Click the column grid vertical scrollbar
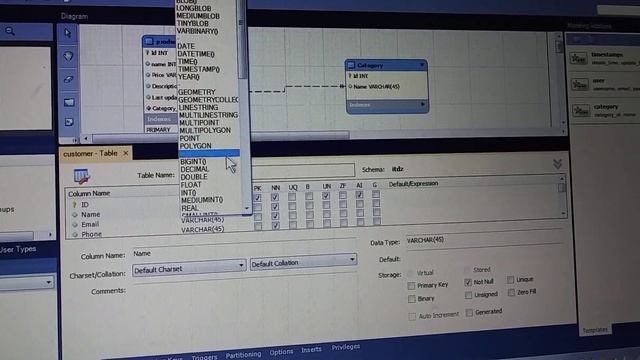Image resolution: width=640 pixels, height=360 pixels. click(x=562, y=195)
